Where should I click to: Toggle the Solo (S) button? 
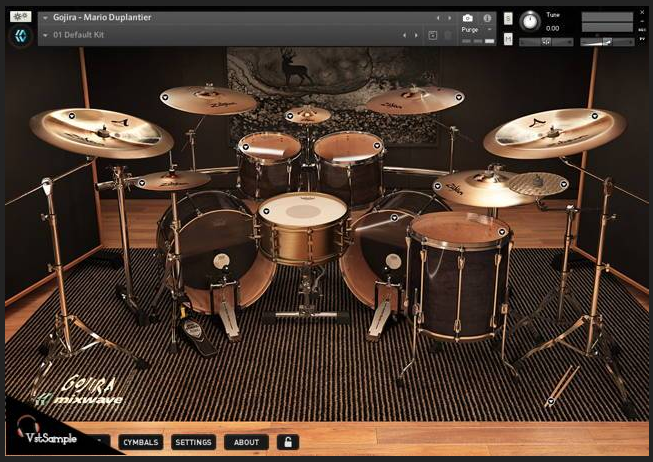click(x=508, y=19)
